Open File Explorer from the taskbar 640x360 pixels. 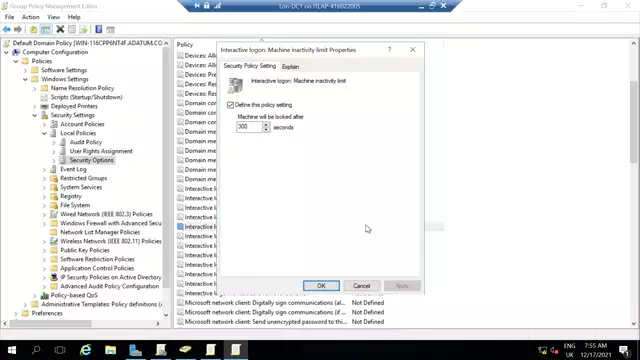tap(111, 350)
